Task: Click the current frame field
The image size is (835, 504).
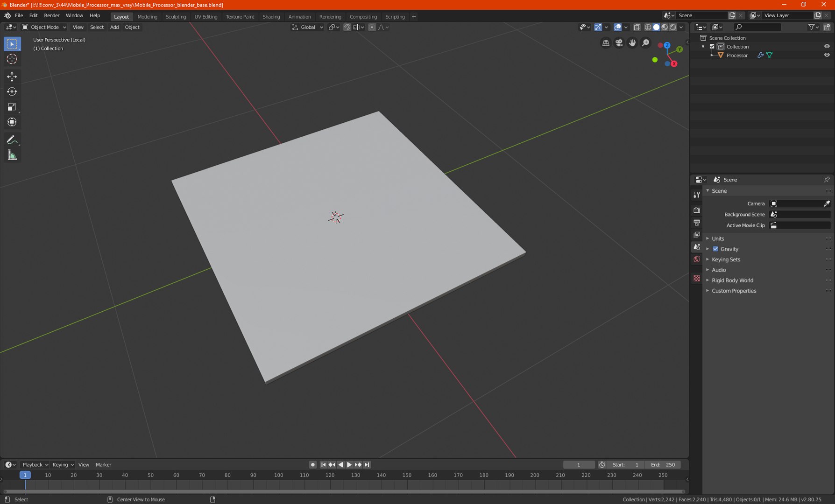Action: click(579, 465)
